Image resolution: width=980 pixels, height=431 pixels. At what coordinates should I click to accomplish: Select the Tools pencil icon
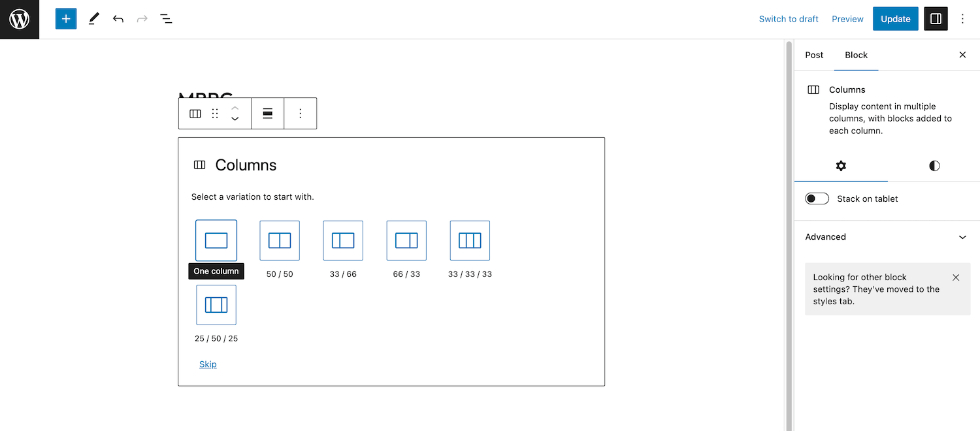click(93, 18)
